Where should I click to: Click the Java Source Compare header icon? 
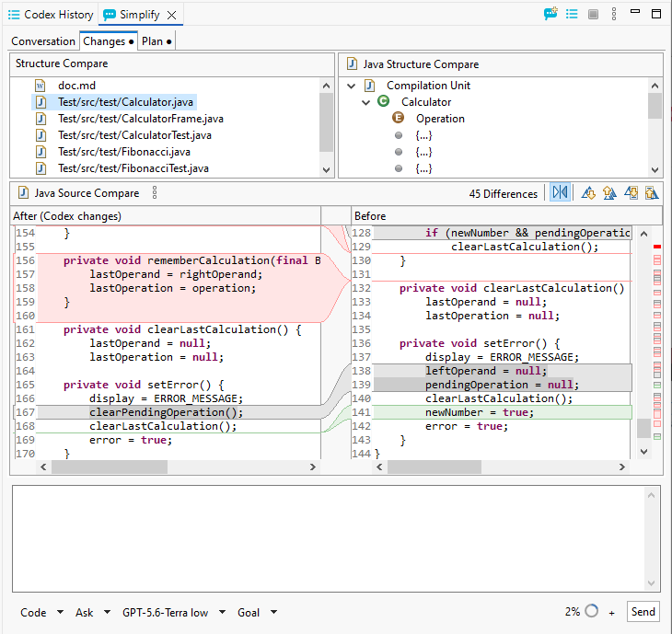point(24,192)
